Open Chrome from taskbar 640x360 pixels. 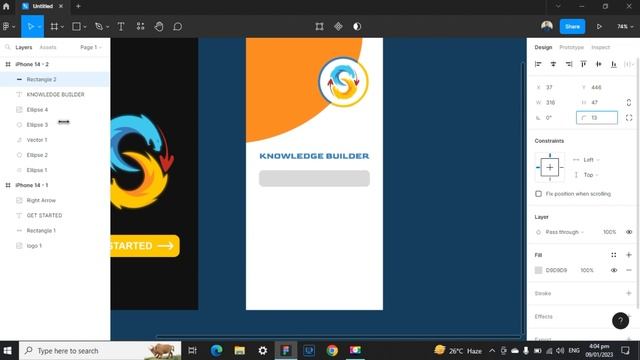[332, 350]
